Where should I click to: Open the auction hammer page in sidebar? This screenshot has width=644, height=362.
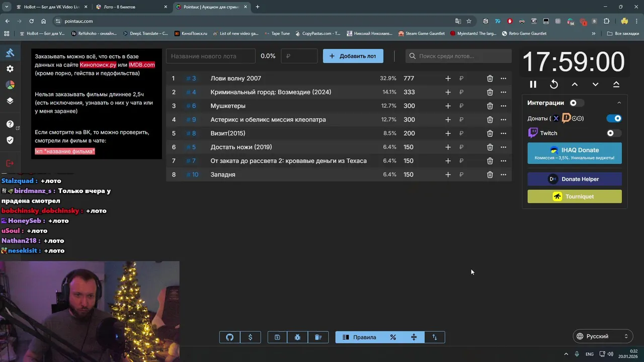pyautogui.click(x=10, y=53)
